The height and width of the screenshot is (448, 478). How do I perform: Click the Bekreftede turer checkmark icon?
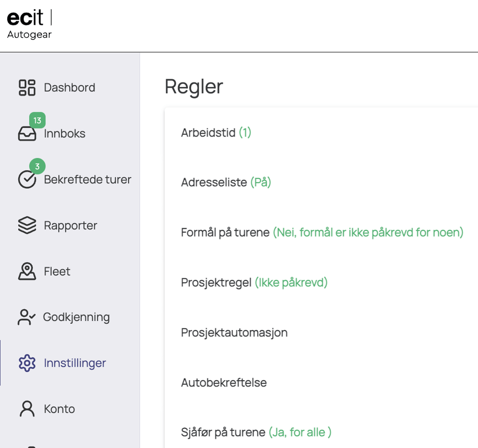point(27,180)
